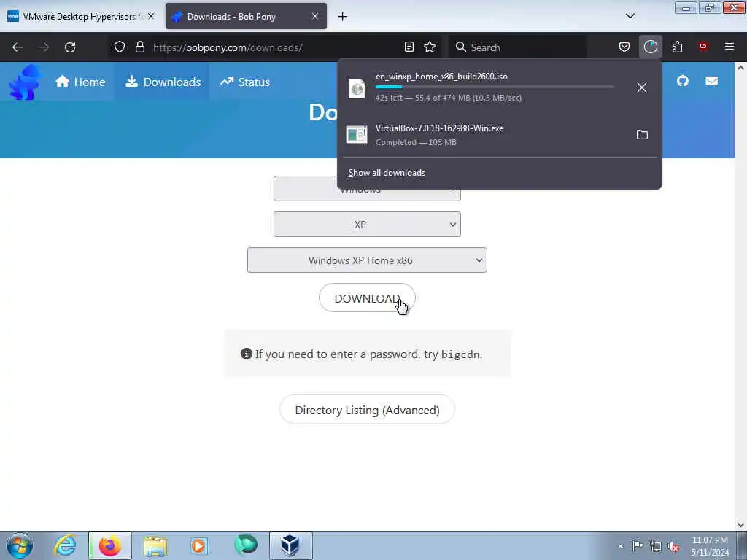Click the bigcdn password hint text

pos(368,354)
